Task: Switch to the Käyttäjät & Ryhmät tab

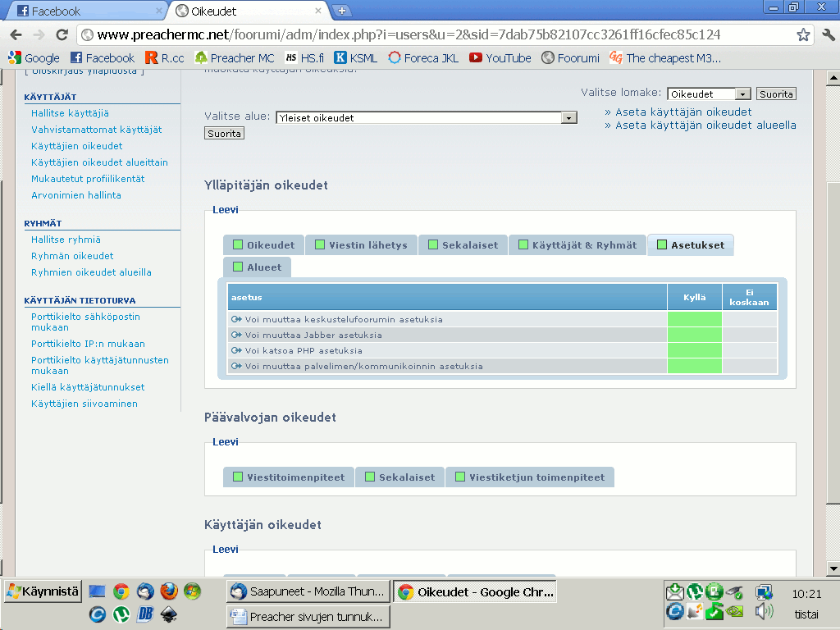Action: tap(577, 245)
